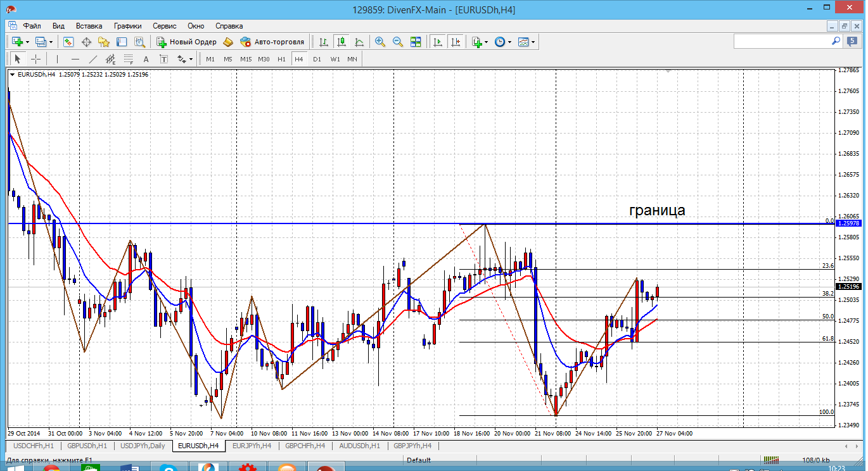
Task: Toggle the chart shift button
Action: pyautogui.click(x=456, y=42)
